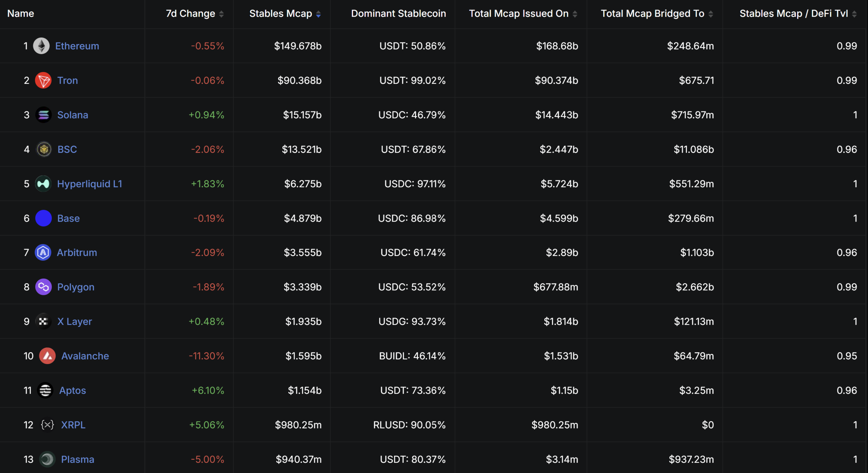This screenshot has width=868, height=473.
Task: Click the Polygon logo icon
Action: click(x=43, y=287)
